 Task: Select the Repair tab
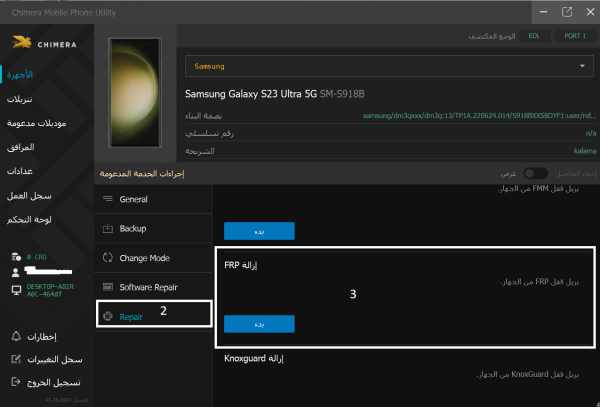coord(153,314)
